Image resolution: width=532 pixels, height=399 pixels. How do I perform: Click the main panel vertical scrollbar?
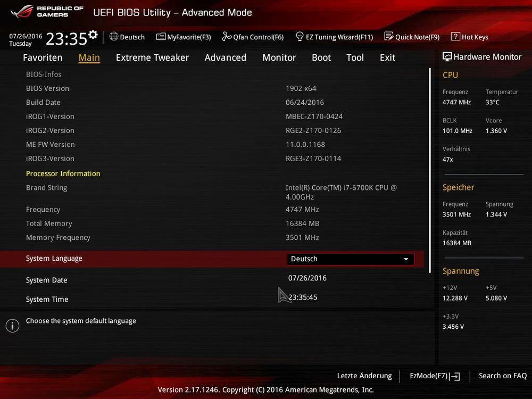(x=430, y=170)
